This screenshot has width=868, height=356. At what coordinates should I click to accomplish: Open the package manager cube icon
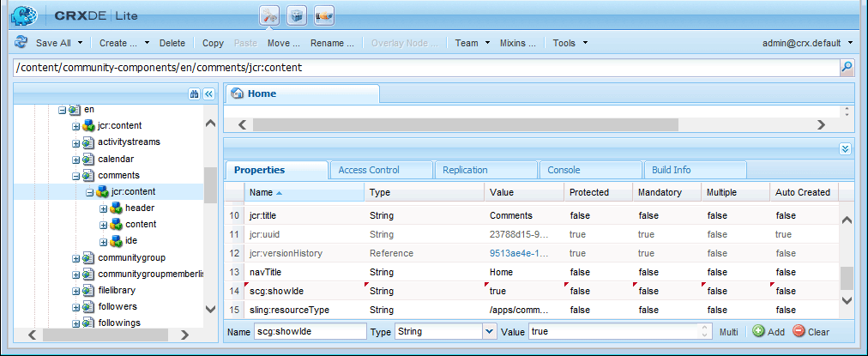pos(297,15)
